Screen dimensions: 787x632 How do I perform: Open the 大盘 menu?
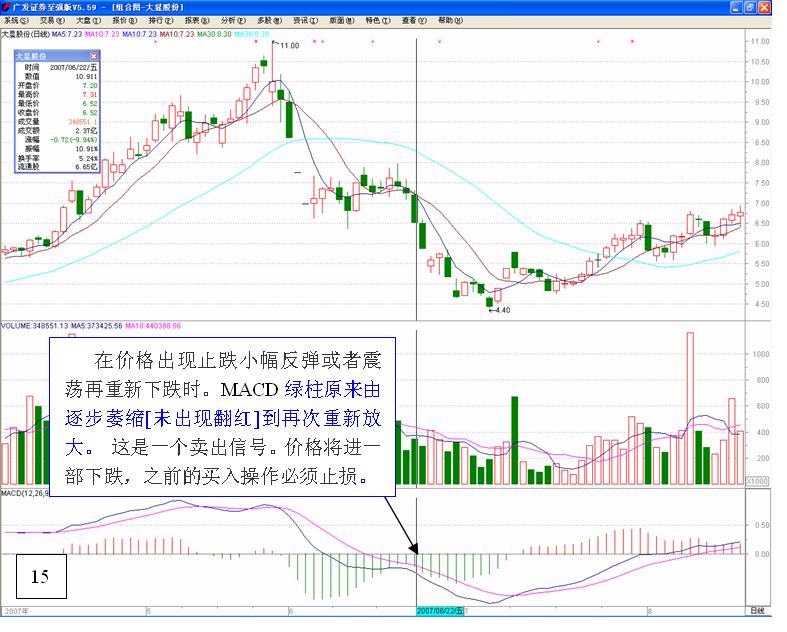[x=89, y=21]
